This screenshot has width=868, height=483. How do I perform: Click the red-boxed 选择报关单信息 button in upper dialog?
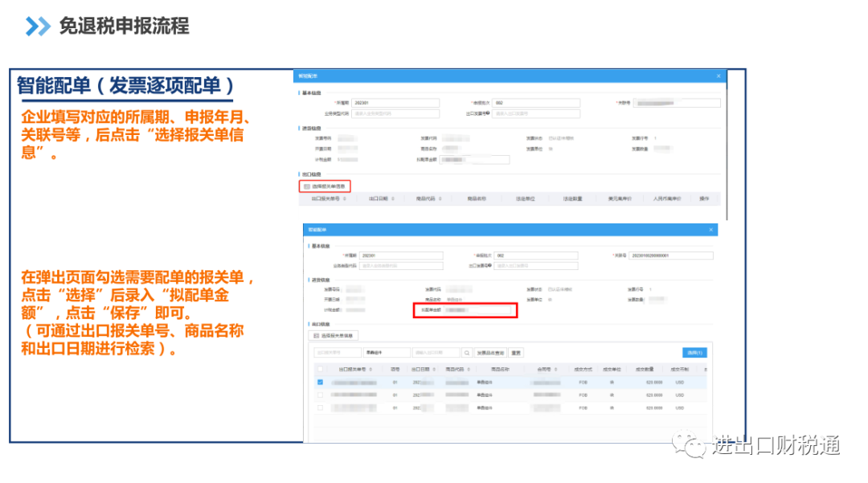click(325, 186)
